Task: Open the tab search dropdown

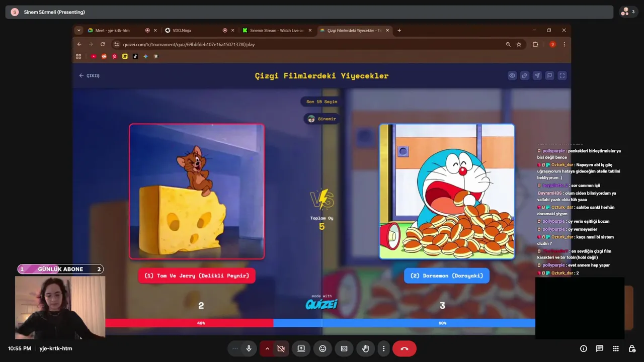Action: 78,30
